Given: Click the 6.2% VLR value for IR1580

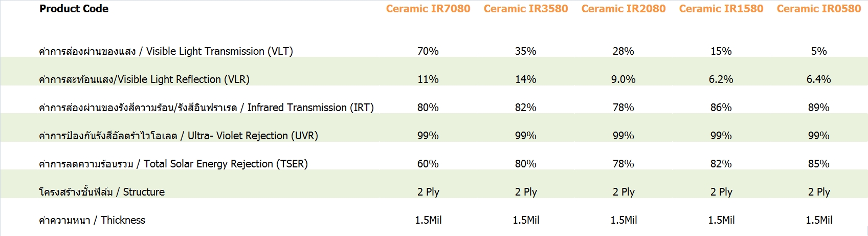Looking at the screenshot, I should pyautogui.click(x=721, y=79).
